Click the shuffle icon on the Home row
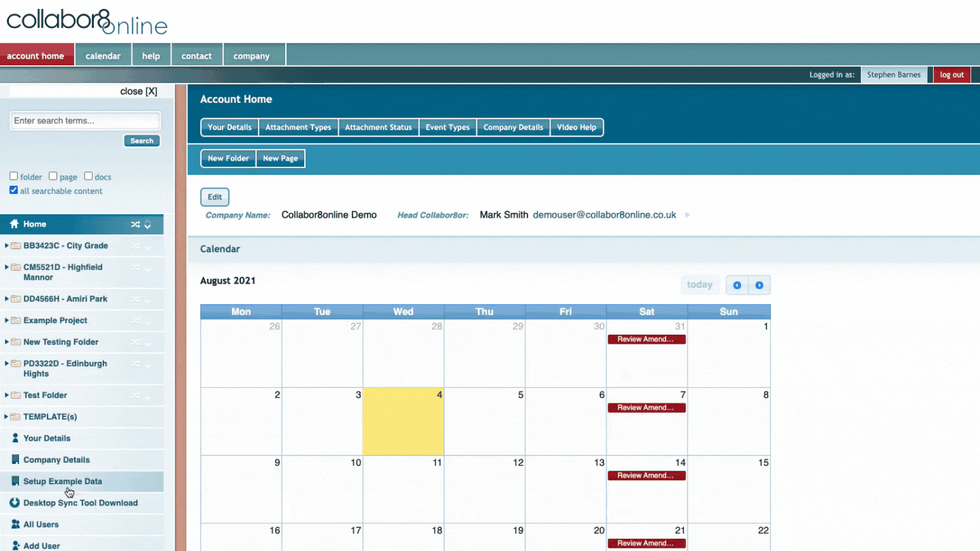980x551 pixels. point(135,224)
